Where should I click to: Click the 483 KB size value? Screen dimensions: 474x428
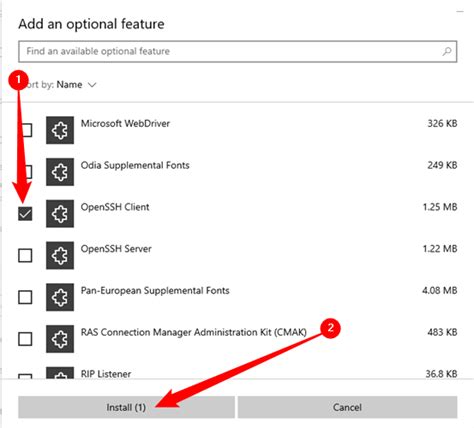click(442, 332)
